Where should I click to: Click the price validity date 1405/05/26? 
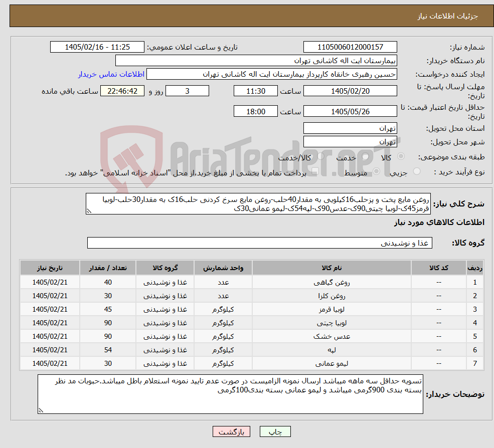(350, 111)
